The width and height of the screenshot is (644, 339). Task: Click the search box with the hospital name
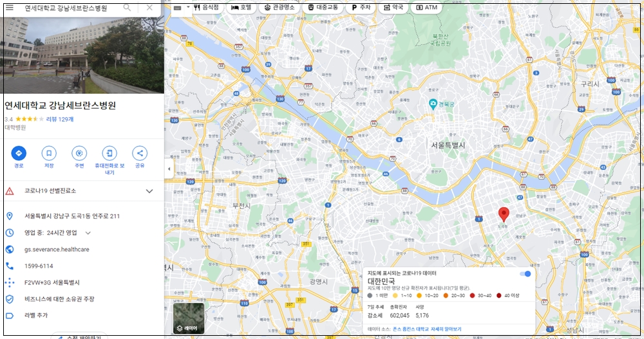pyautogui.click(x=66, y=8)
